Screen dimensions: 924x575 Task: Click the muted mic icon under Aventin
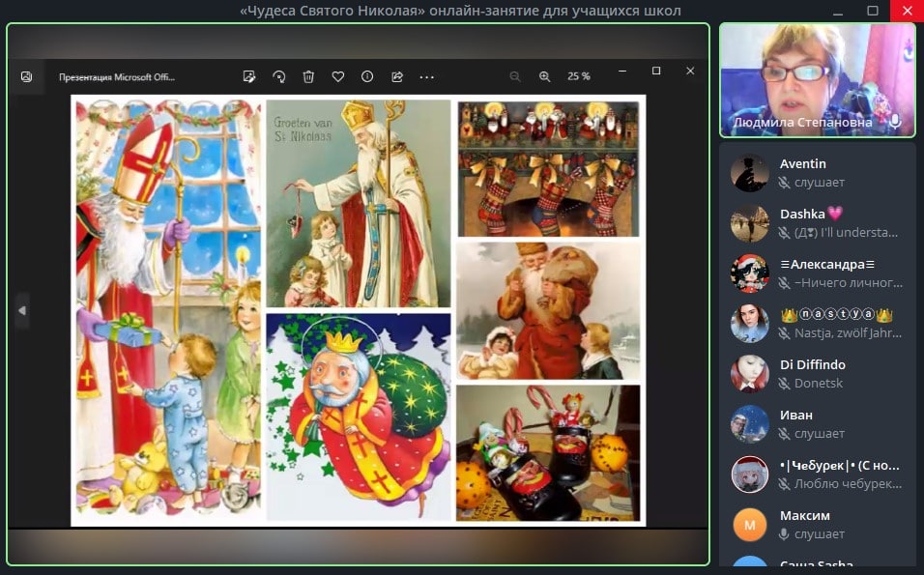tap(786, 183)
